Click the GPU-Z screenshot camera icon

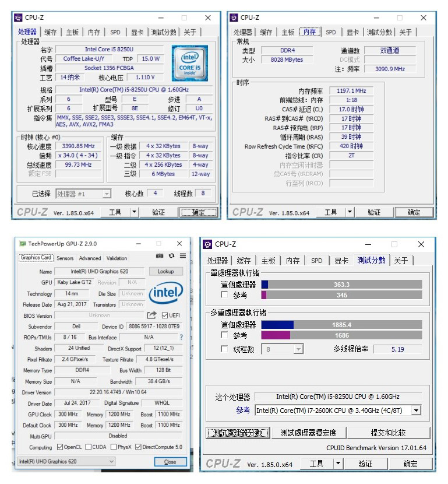[x=160, y=256]
